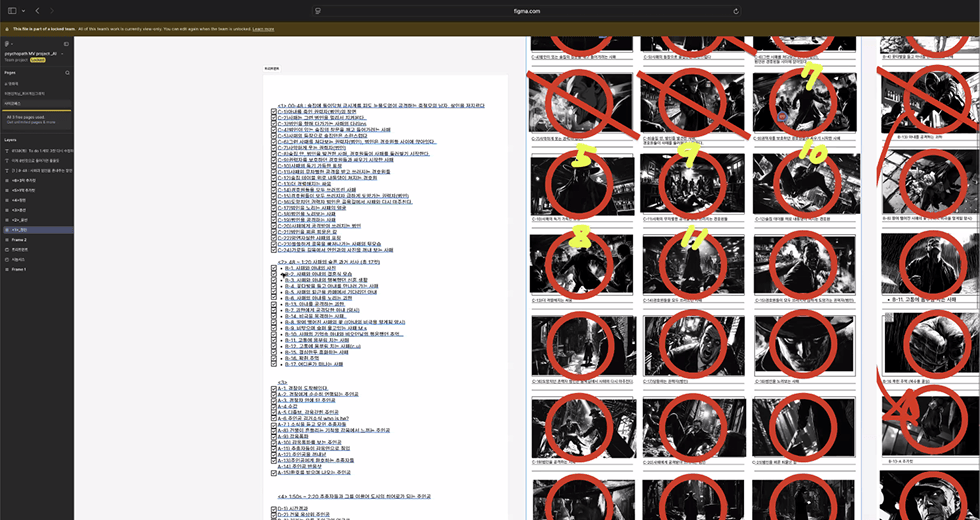
Task: Open the site settings icon beside figma.com
Action: click(318, 11)
